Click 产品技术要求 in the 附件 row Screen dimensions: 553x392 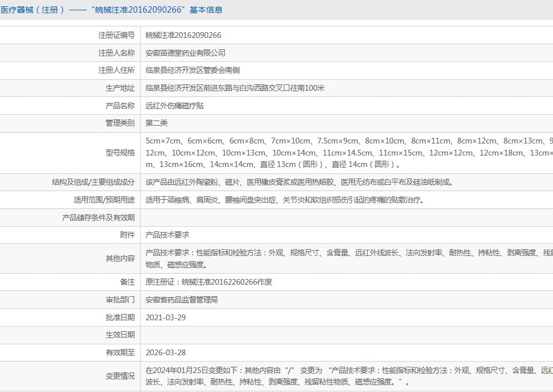click(x=168, y=235)
